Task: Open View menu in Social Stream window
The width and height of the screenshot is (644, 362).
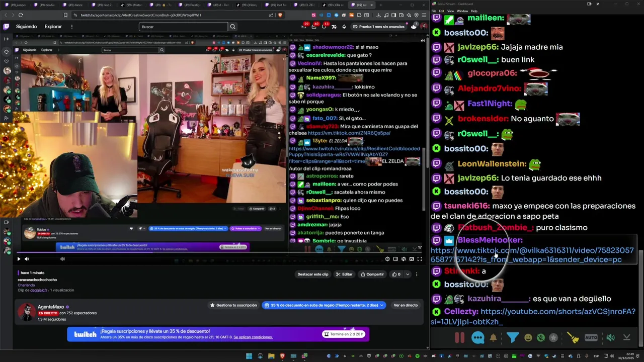Action: [x=450, y=11]
